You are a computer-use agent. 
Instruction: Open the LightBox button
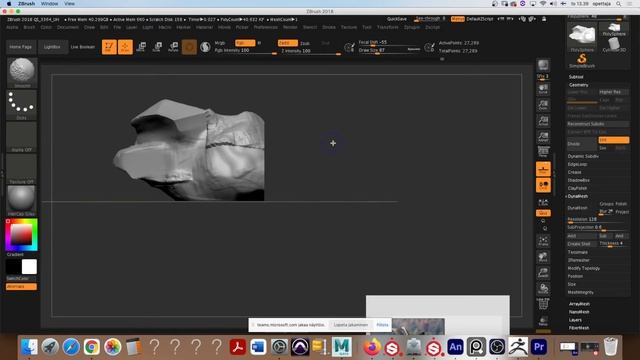click(52, 47)
